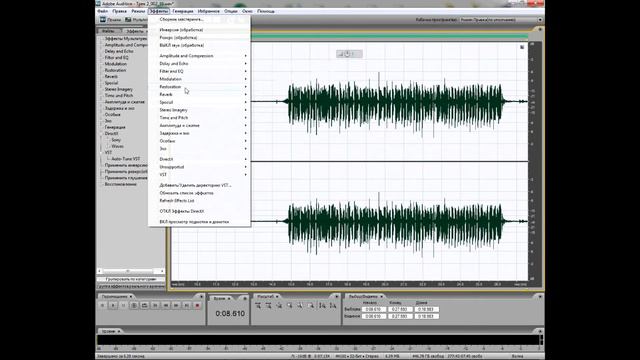This screenshot has height=360, width=640.
Task: Click the Fast Forward transport button
Action: tap(176, 305)
